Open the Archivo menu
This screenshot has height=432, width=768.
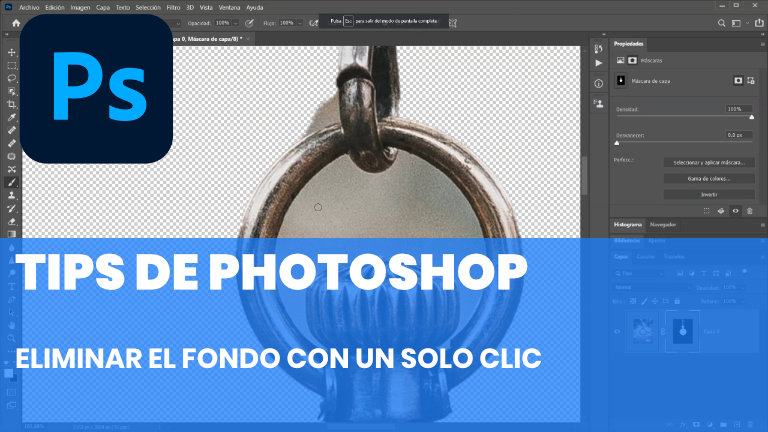29,7
